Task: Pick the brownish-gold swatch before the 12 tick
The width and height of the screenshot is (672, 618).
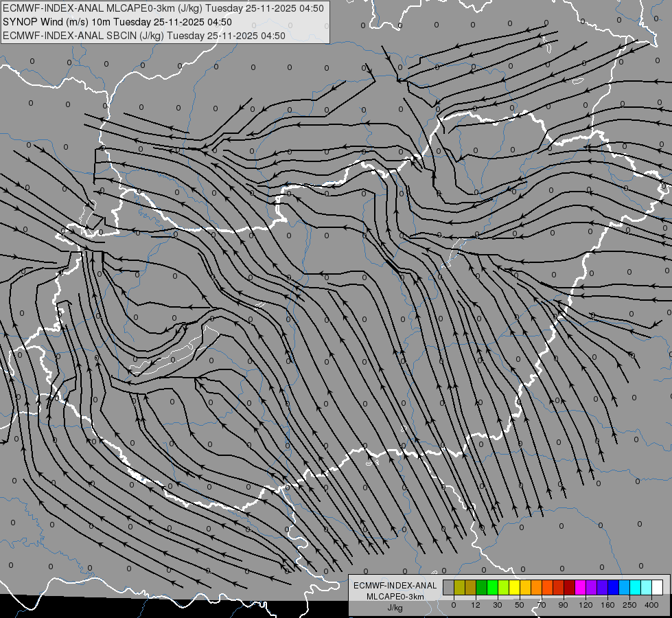Action: tap(471, 587)
